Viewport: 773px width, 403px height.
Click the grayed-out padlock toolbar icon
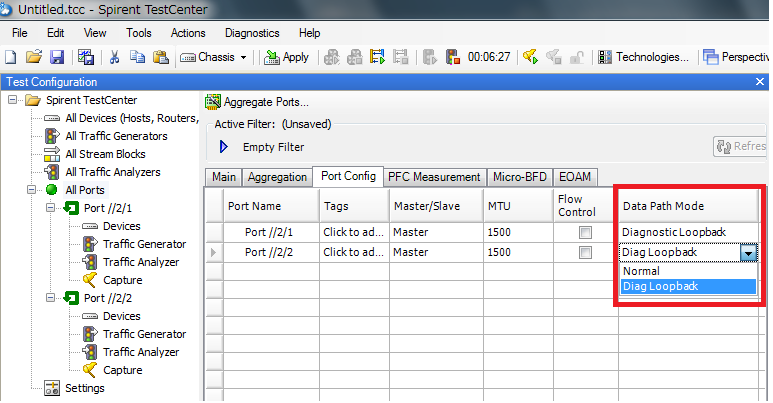(576, 58)
